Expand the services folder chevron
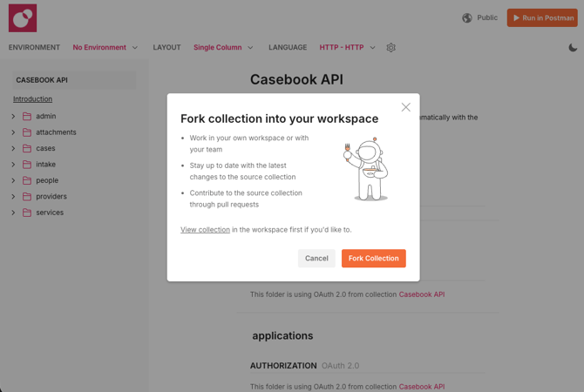The image size is (584, 392). pos(13,213)
